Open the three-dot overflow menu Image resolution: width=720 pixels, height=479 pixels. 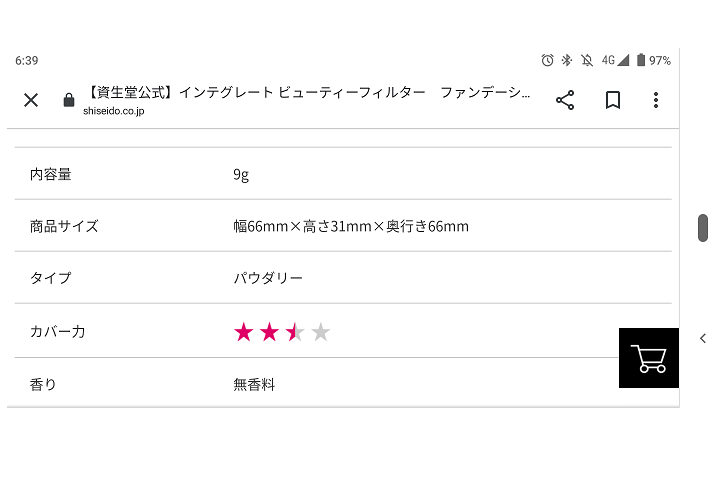pos(656,100)
